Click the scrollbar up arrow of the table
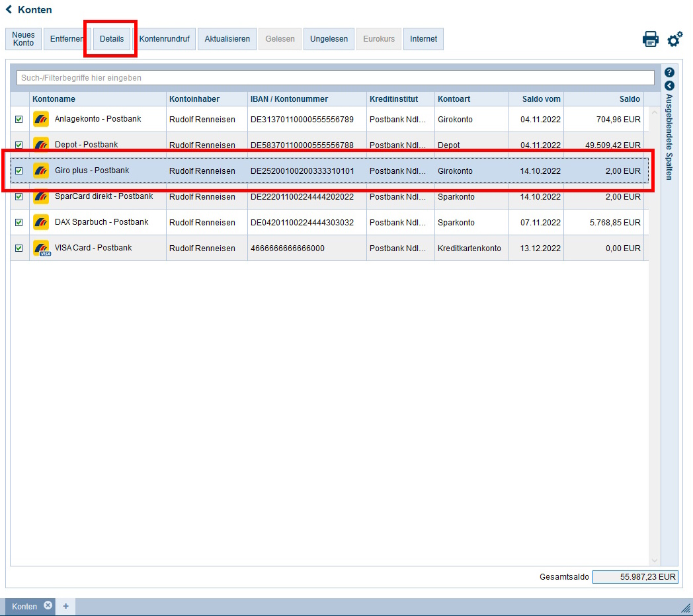 pyautogui.click(x=655, y=112)
